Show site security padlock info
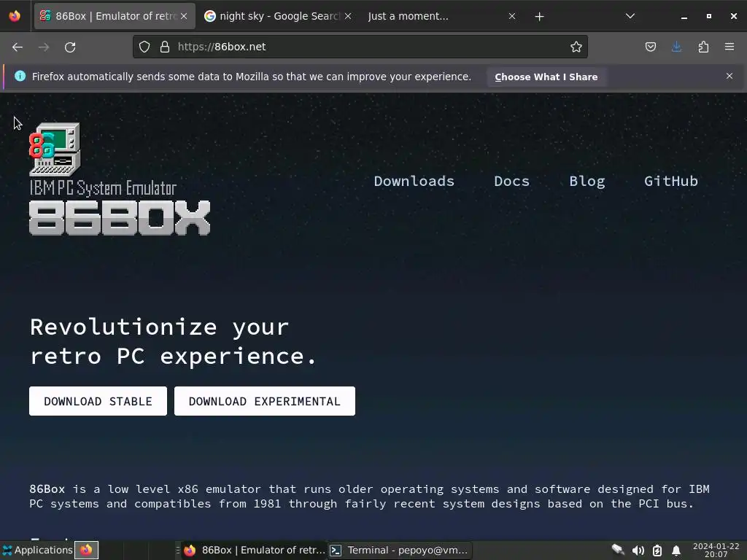Viewport: 747px width, 560px height. tap(165, 47)
